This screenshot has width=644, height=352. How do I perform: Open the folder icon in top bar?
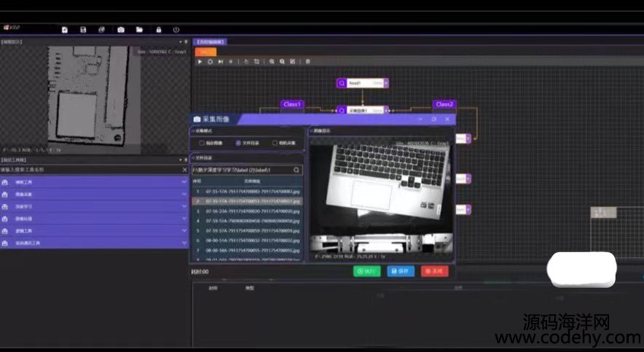[x=140, y=30]
